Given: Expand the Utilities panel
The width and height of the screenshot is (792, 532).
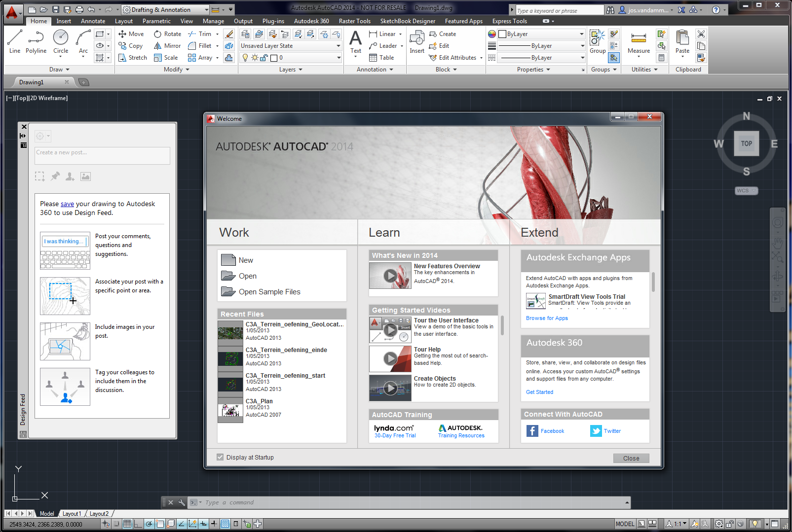Looking at the screenshot, I should [x=644, y=70].
